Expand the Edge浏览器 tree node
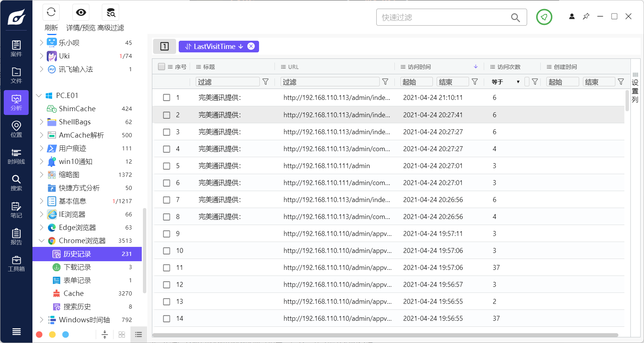644x343 pixels. click(x=41, y=227)
